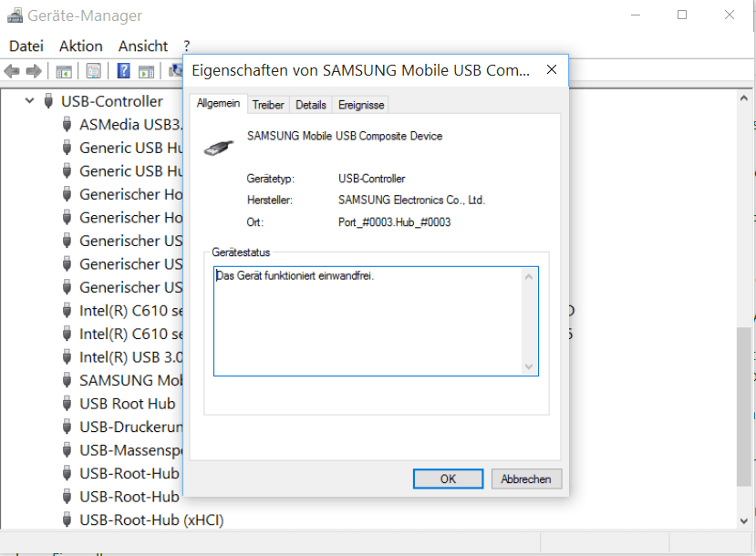
Task: Collapse the USB-Controller tree node
Action: point(30,100)
